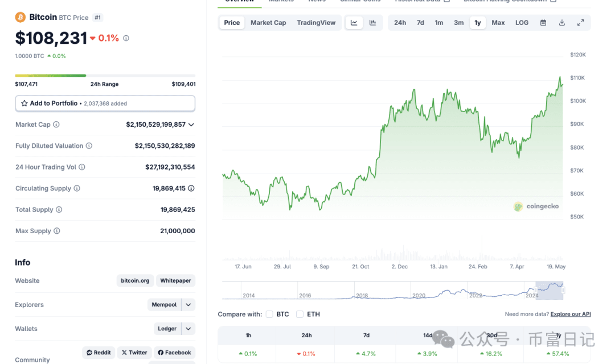
Task: Visit the bitcoin.org website button
Action: pyautogui.click(x=135, y=280)
